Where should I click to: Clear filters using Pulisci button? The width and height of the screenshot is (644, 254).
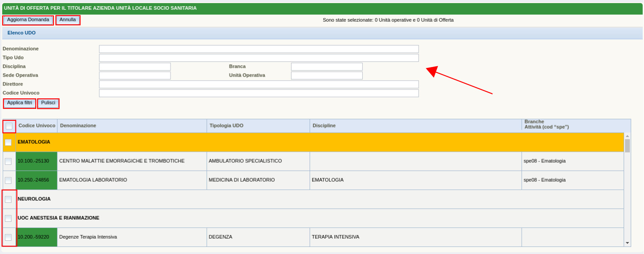coord(48,103)
